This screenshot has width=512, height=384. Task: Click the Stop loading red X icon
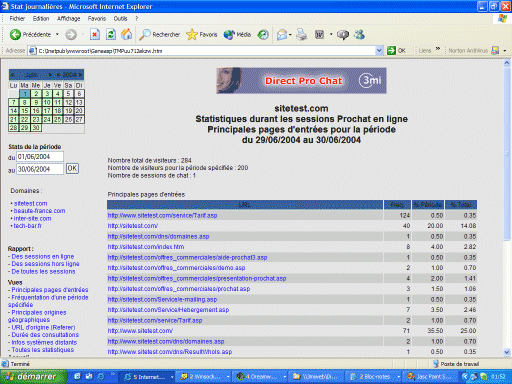pos(95,34)
